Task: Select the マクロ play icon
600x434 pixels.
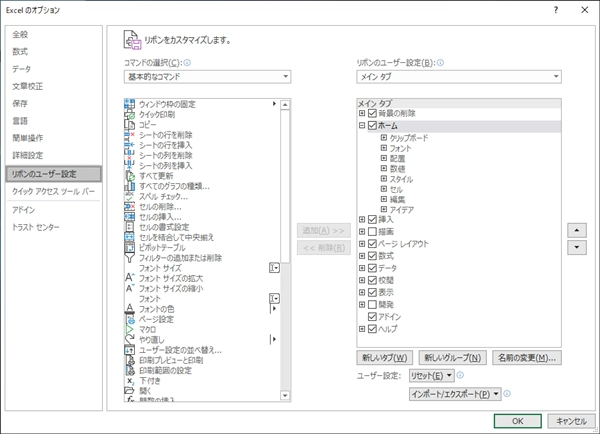Action: [x=130, y=329]
